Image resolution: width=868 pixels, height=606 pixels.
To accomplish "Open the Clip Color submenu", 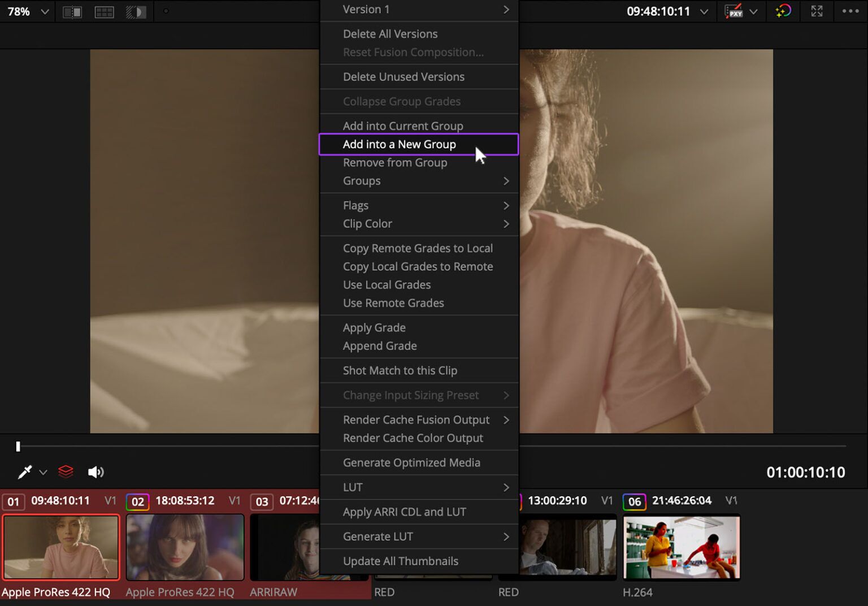I will coord(418,224).
